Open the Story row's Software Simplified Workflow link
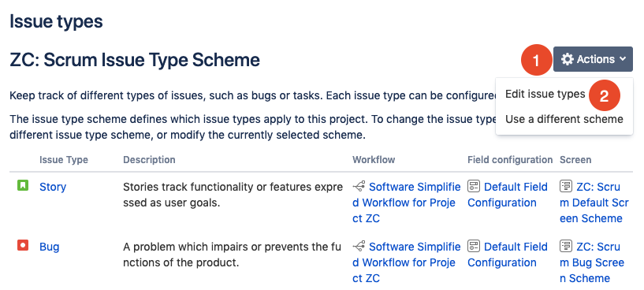This screenshot has width=644, height=290. pyautogui.click(x=407, y=203)
